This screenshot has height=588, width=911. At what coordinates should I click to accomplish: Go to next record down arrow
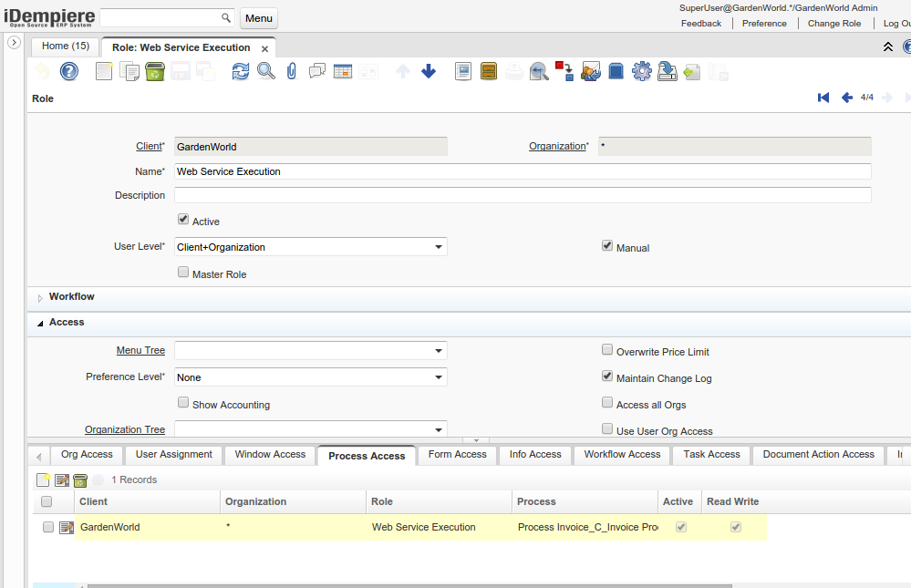point(429,71)
